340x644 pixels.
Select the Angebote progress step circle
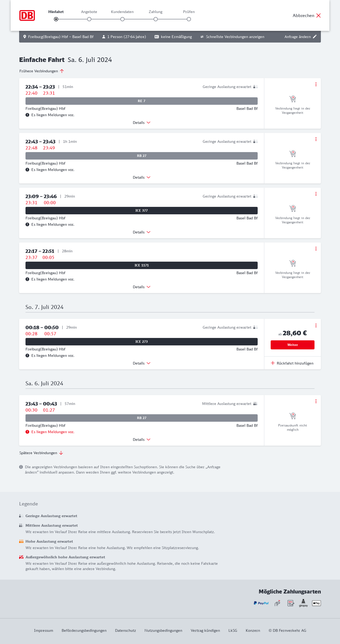pyautogui.click(x=89, y=19)
